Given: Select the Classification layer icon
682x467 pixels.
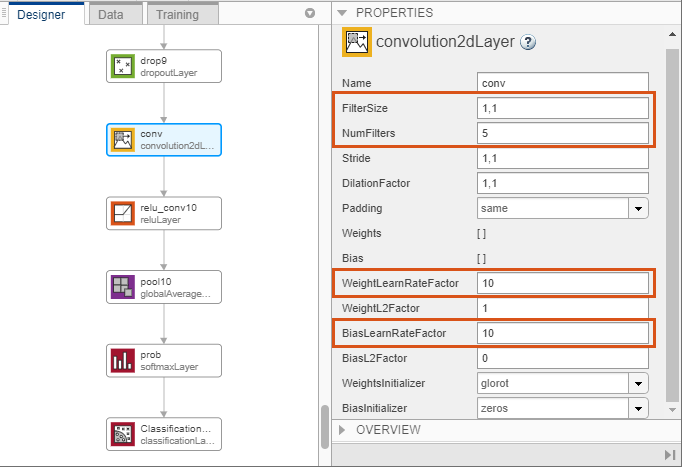Looking at the screenshot, I should point(123,434).
